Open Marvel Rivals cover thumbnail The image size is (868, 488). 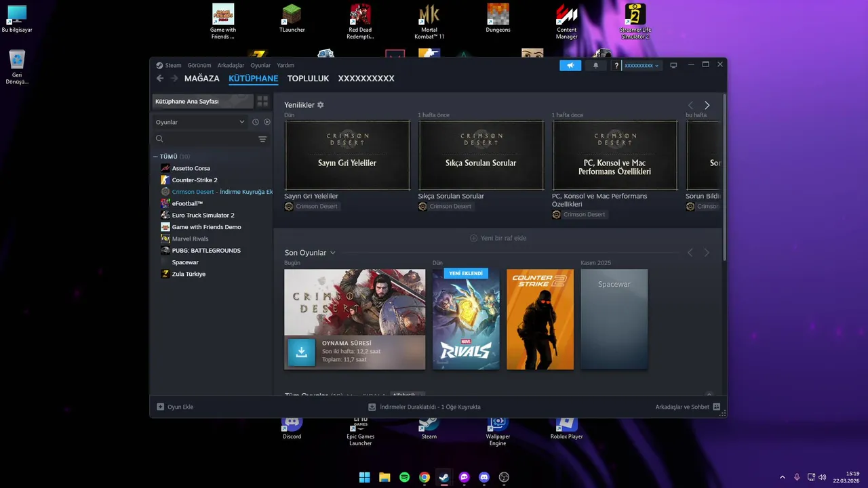pos(466,319)
